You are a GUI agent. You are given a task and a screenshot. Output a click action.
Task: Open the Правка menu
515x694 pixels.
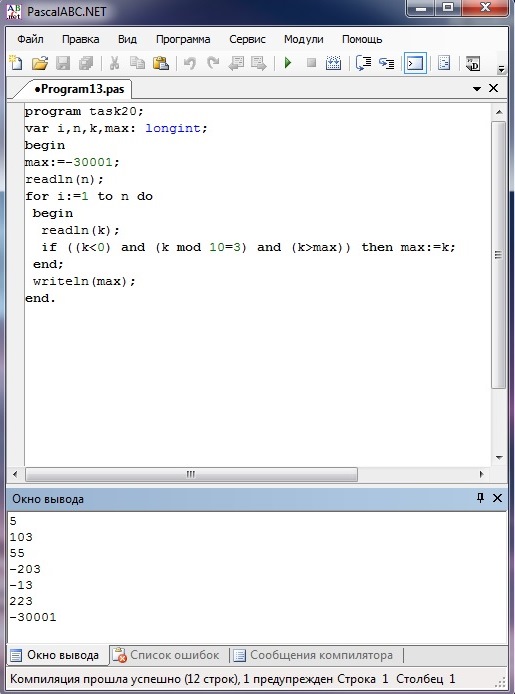(81, 39)
